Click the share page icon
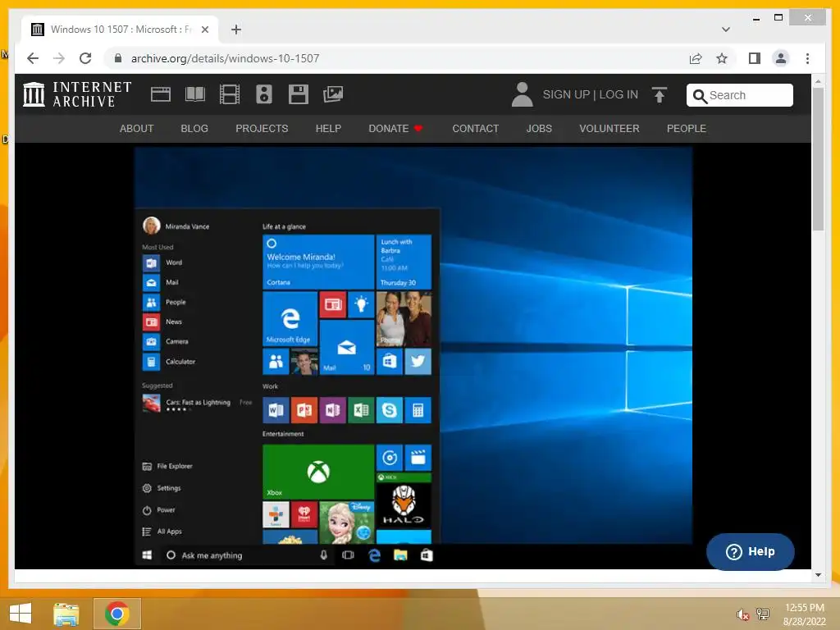 click(696, 58)
